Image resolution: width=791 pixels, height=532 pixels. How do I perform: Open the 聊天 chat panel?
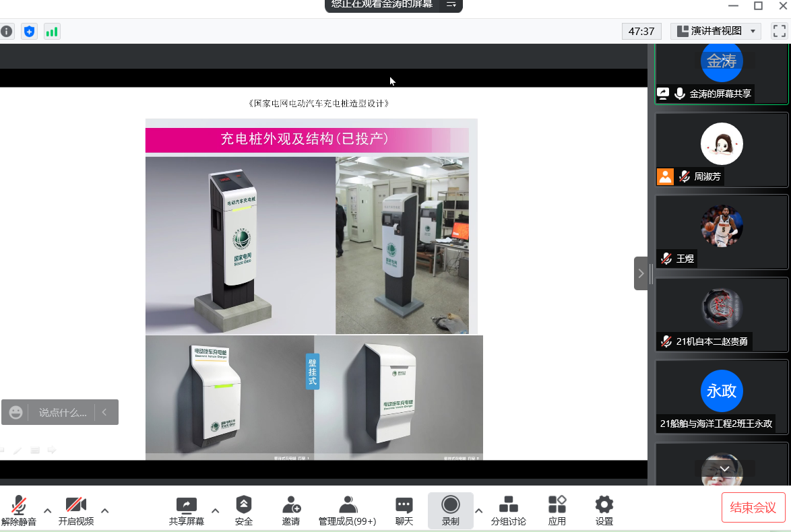click(404, 510)
